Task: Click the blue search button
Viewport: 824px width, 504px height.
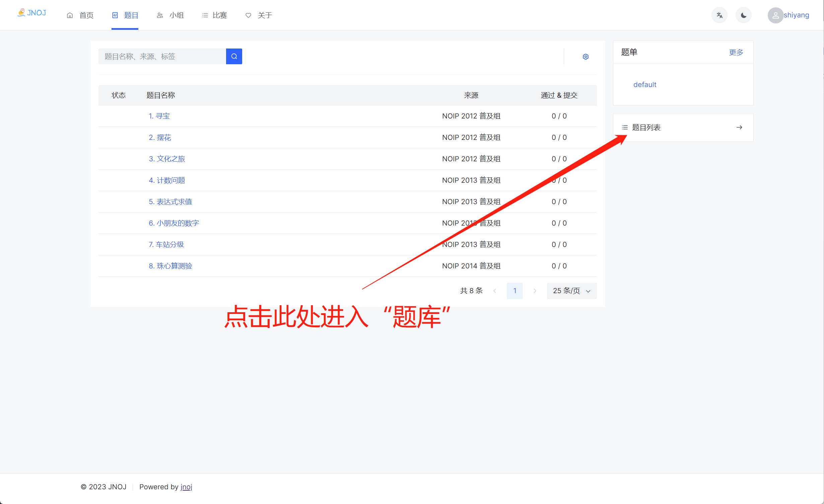Action: [234, 56]
